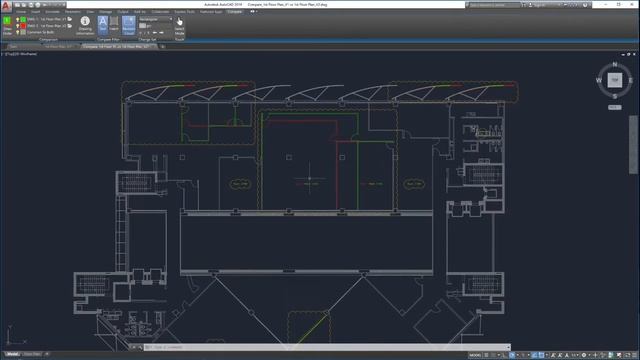This screenshot has width=640, height=360.
Task: Switch to the Output ribbon tab
Action: click(122, 12)
